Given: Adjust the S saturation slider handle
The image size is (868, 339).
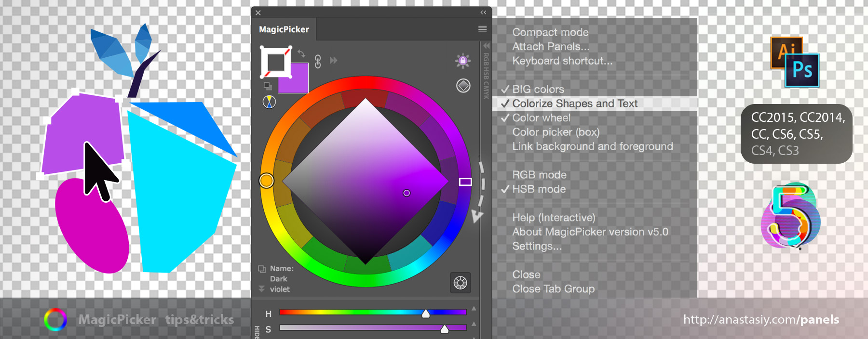Looking at the screenshot, I should pyautogui.click(x=445, y=329).
